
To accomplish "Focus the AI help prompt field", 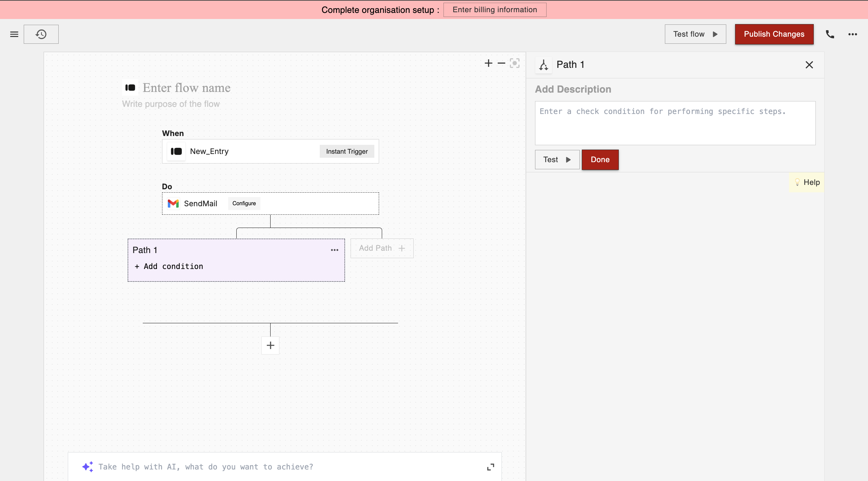I will click(206, 467).
